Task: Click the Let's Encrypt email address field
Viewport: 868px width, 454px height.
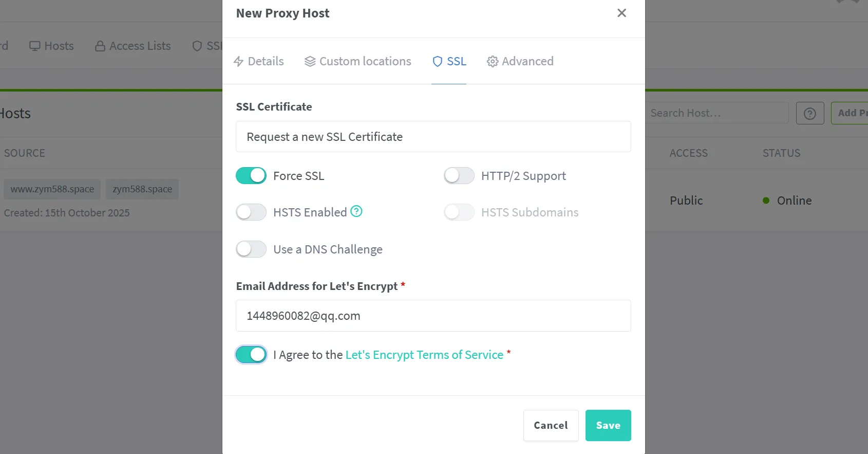Action: (433, 316)
